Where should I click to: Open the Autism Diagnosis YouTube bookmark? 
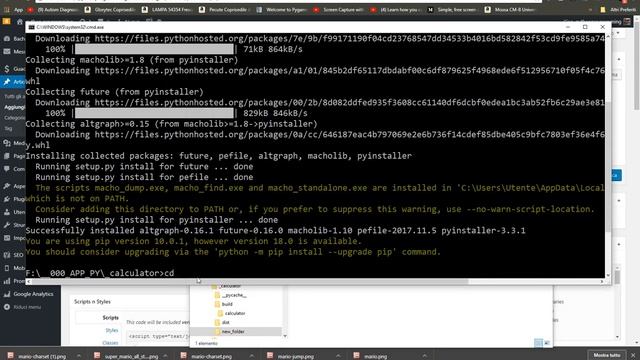pos(53,9)
